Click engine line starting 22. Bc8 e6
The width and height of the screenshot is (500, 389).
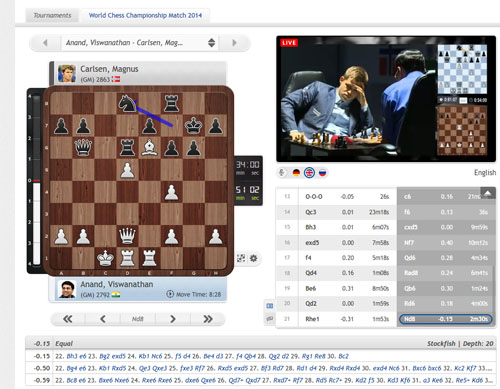(x=274, y=380)
